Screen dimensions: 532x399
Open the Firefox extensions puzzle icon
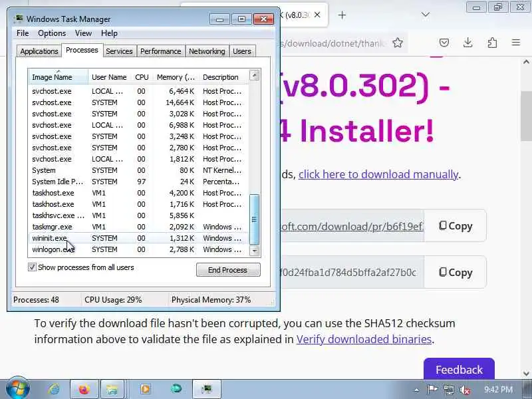(x=492, y=43)
